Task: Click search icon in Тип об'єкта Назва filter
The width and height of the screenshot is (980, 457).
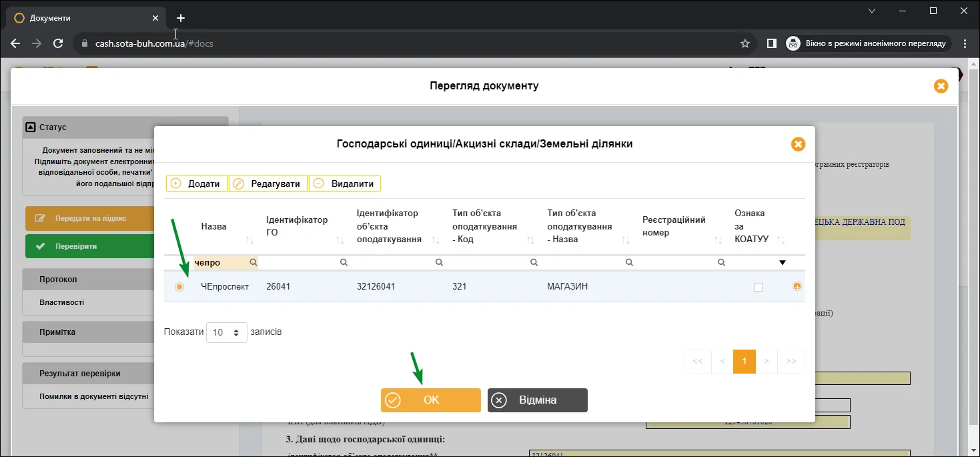Action: (x=629, y=263)
